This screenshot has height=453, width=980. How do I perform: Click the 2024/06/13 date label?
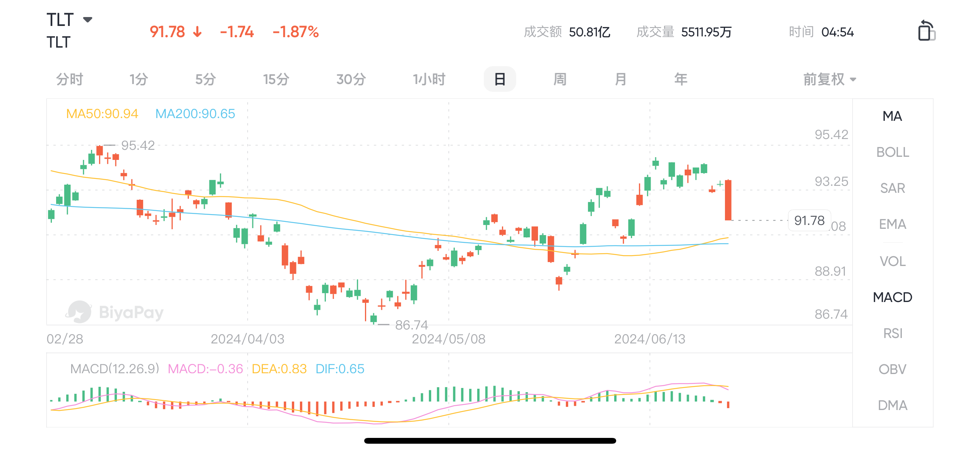coord(650,339)
